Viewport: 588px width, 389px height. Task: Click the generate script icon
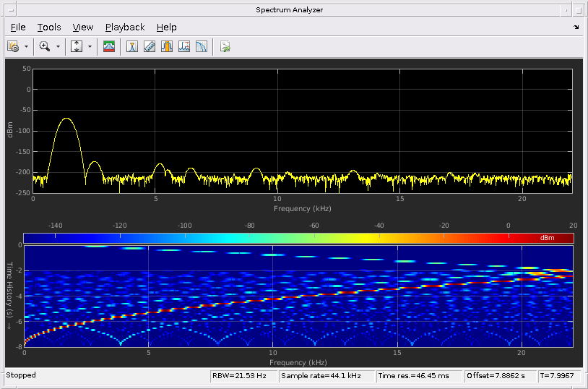(x=225, y=46)
